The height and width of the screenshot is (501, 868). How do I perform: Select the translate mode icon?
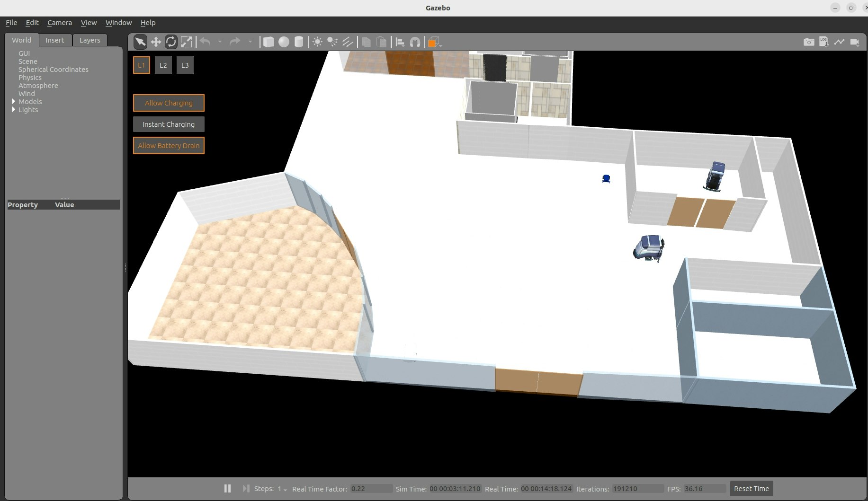point(156,42)
